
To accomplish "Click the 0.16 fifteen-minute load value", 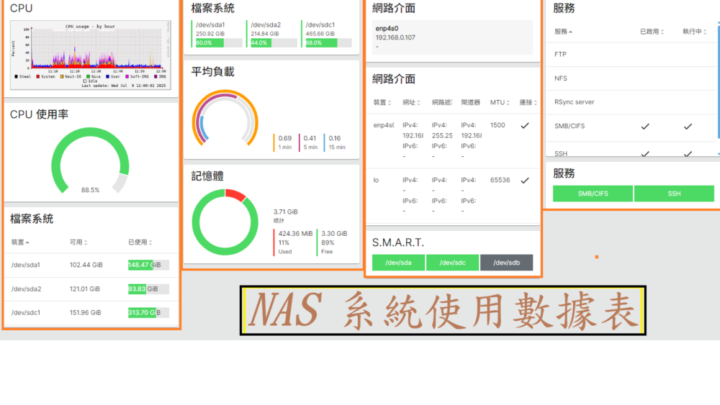I will (335, 138).
